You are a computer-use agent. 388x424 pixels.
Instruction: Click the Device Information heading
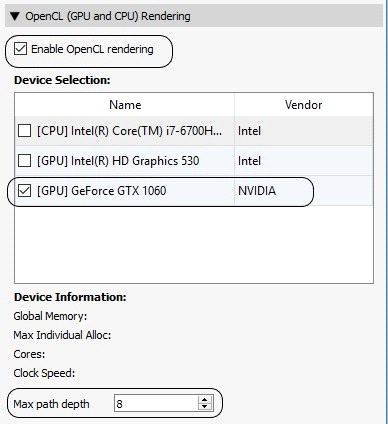tap(70, 297)
